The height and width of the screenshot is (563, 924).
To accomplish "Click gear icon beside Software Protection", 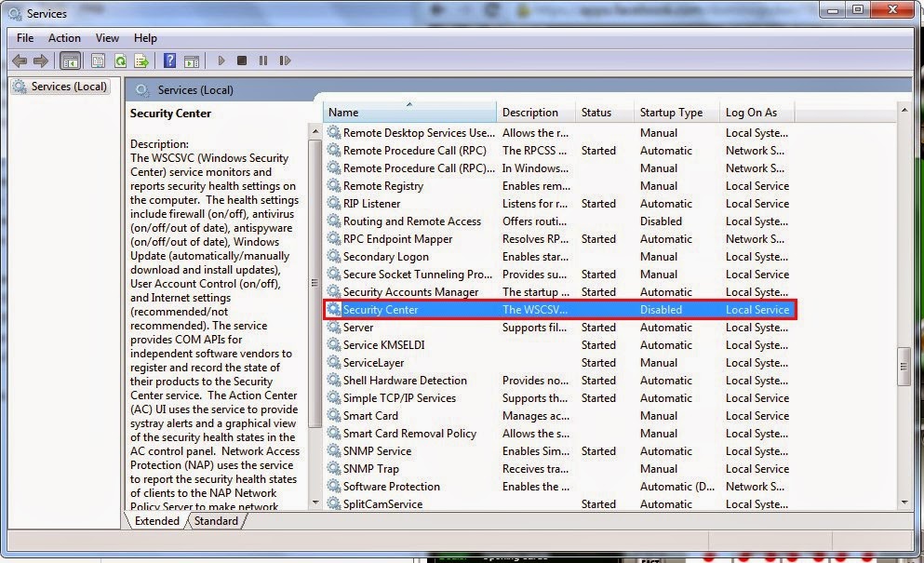I will [334, 486].
